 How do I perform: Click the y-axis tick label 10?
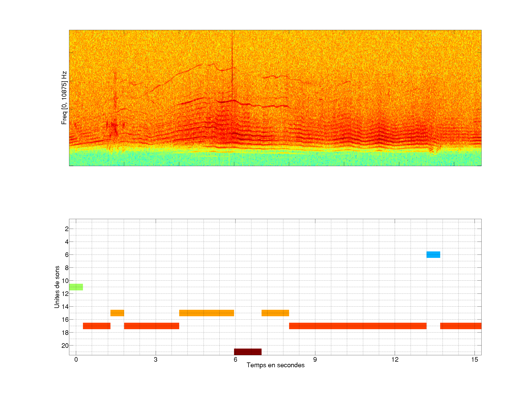[x=65, y=281]
